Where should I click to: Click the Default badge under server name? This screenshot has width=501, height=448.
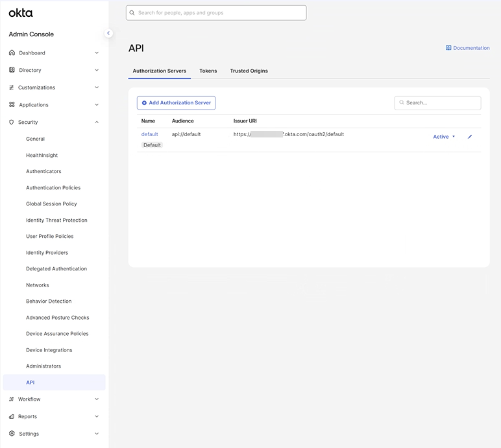pyautogui.click(x=152, y=145)
